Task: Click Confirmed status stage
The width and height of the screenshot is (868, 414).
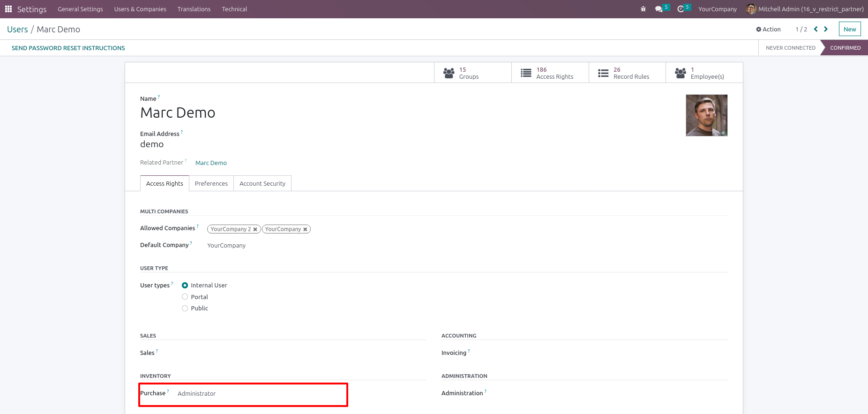Action: [845, 48]
